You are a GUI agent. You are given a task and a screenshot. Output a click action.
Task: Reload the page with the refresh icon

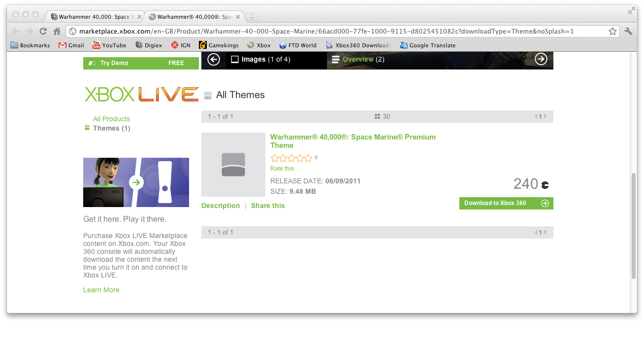coord(43,31)
